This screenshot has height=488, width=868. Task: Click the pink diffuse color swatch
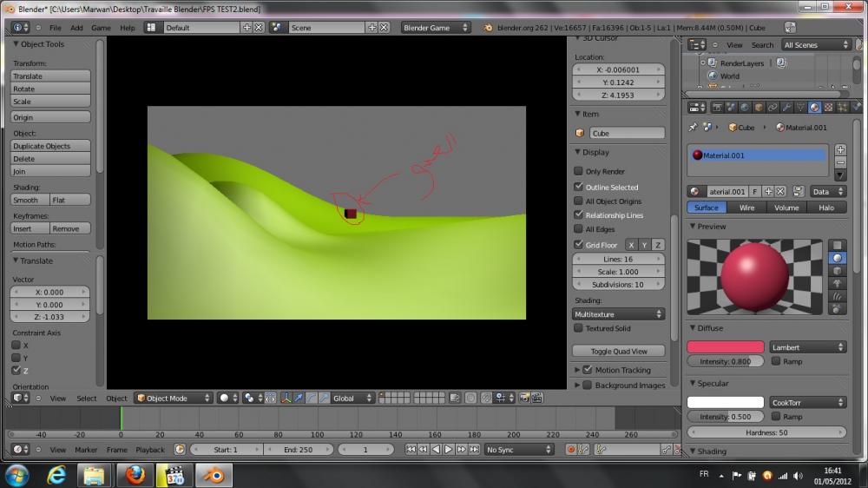pyautogui.click(x=726, y=347)
